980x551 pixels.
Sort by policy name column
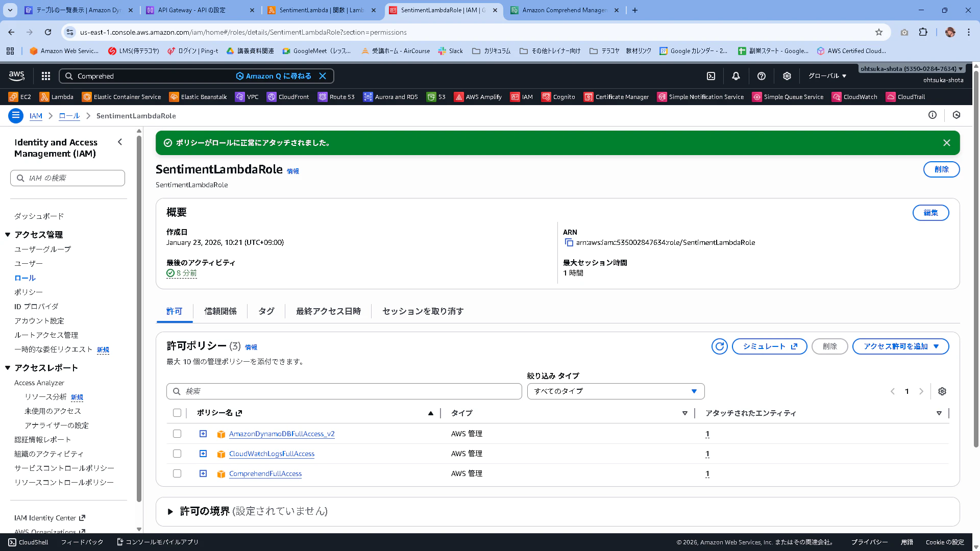[x=430, y=413]
